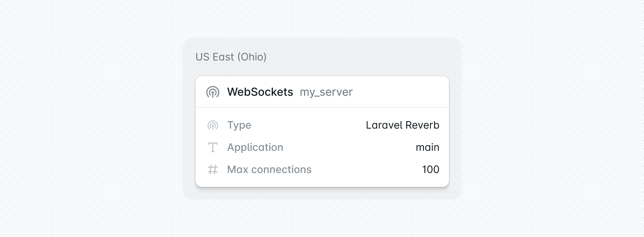Click the Max connections label
This screenshot has width=644, height=237.
(x=269, y=169)
